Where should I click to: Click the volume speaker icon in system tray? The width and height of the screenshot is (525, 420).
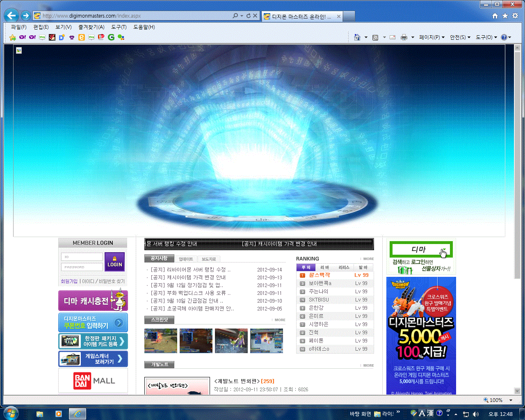tap(476, 414)
